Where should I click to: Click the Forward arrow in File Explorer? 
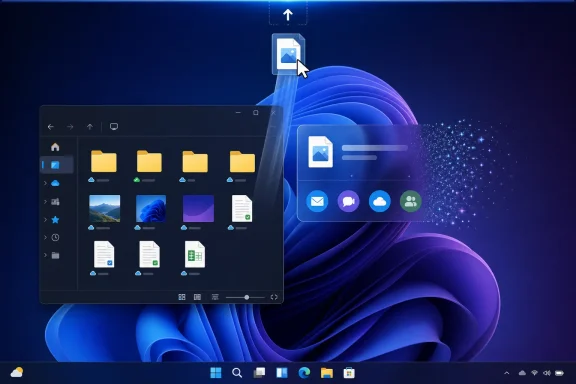pyautogui.click(x=70, y=127)
